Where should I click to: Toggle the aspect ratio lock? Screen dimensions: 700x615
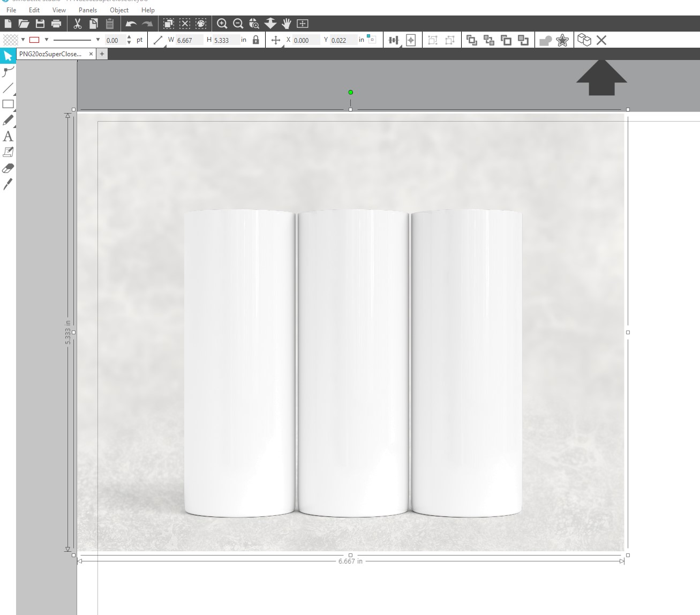256,40
